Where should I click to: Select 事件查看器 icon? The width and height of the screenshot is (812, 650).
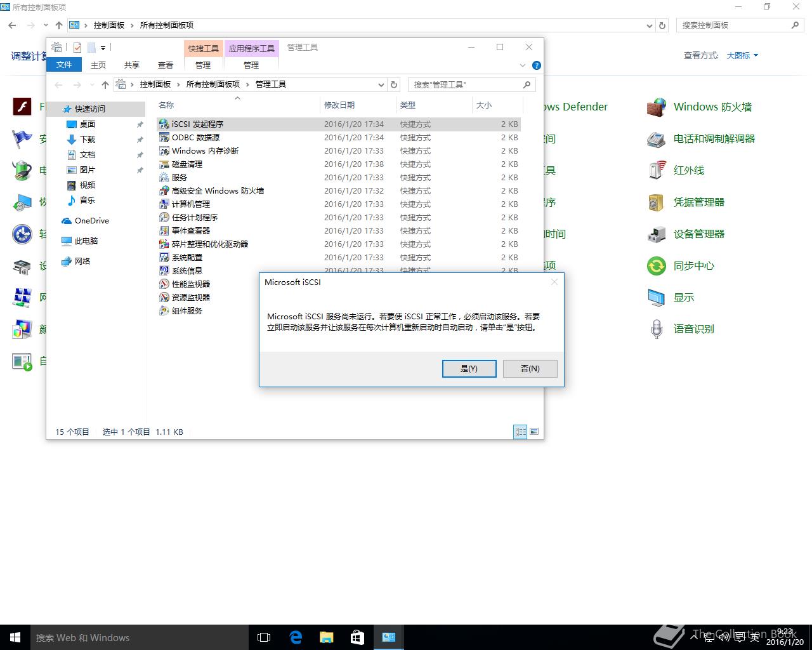coord(164,230)
